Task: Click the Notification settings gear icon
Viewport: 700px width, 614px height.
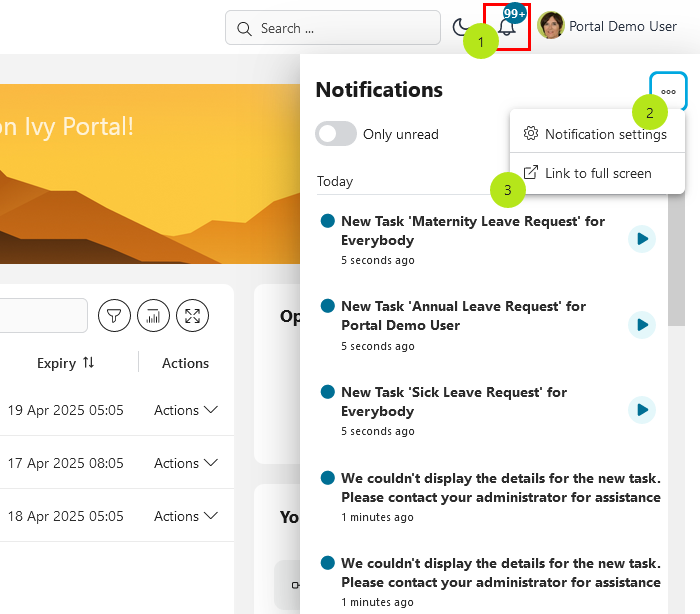Action: coord(531,134)
